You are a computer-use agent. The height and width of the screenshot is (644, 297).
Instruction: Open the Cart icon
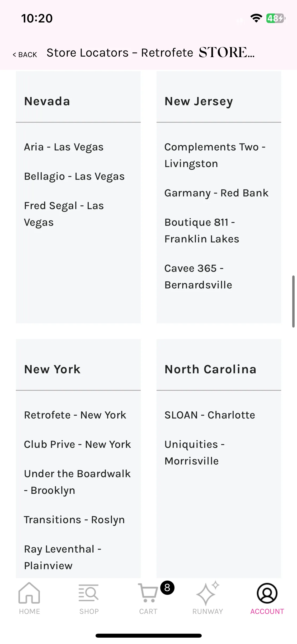coord(148,593)
